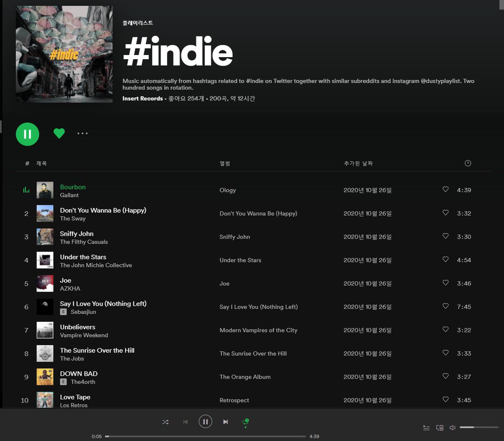The height and width of the screenshot is (441, 504).
Task: Sort by the clock duration column icon
Action: [x=468, y=163]
